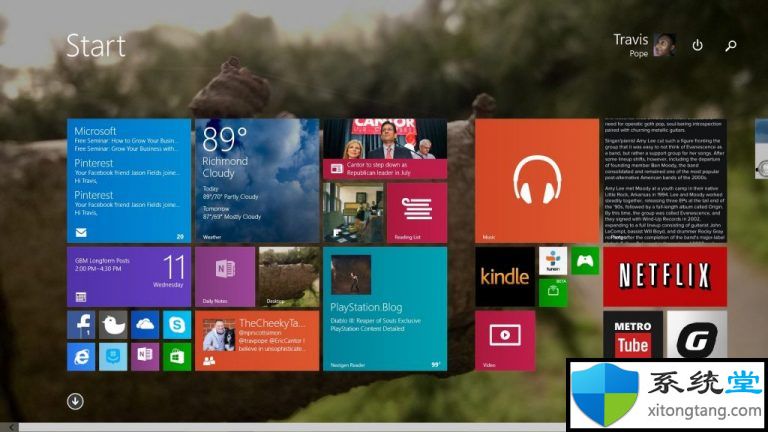
Task: Open the OneNote Daily Notes tile
Action: coord(225,277)
